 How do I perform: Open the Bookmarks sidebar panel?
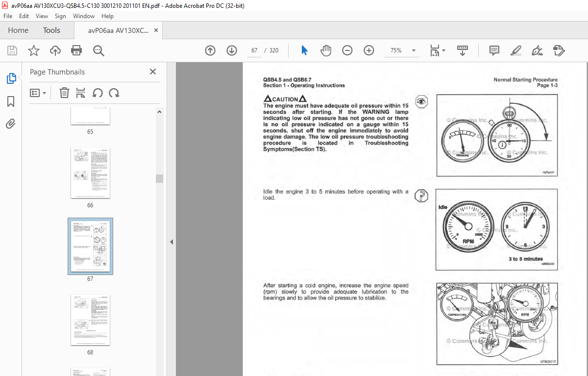(11, 101)
